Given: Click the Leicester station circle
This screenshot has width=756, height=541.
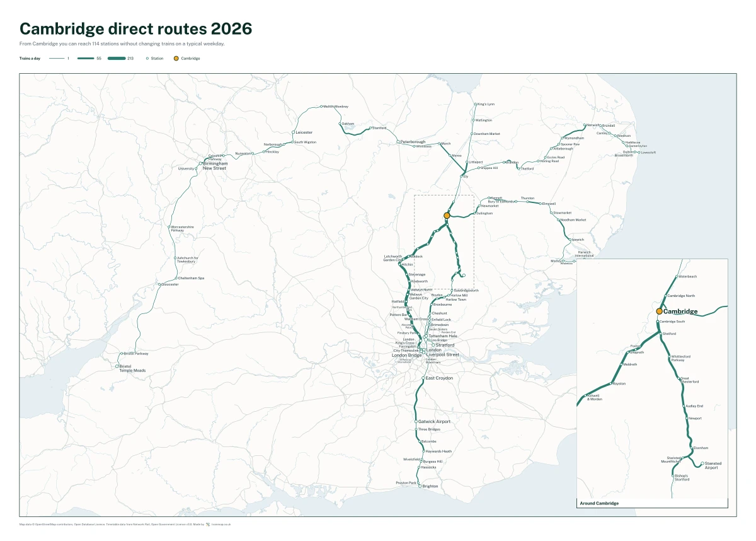Looking at the screenshot, I should [293, 132].
